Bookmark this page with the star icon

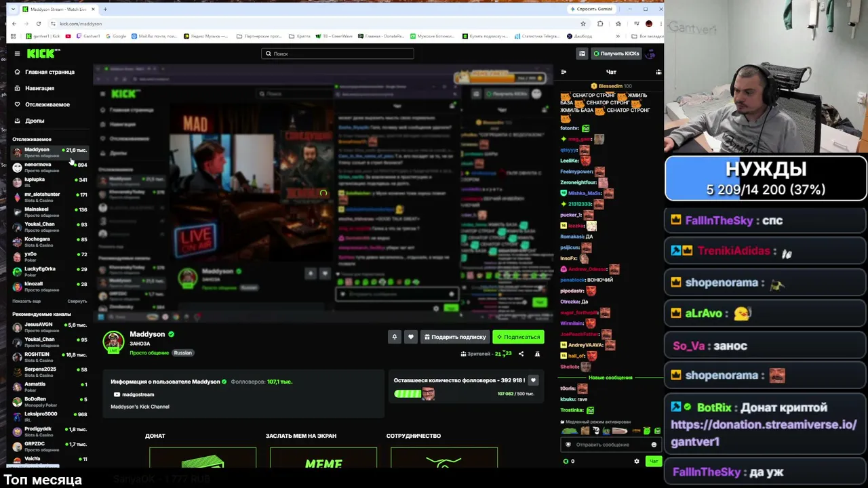[583, 24]
